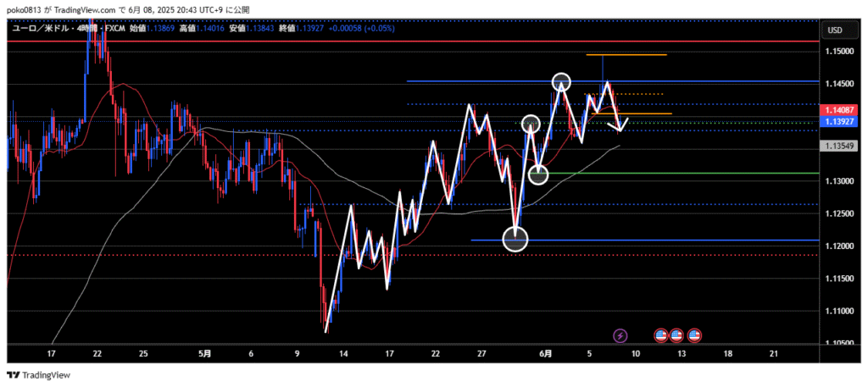Click the white arrow drawing near current price
868x387 pixels.
click(623, 125)
